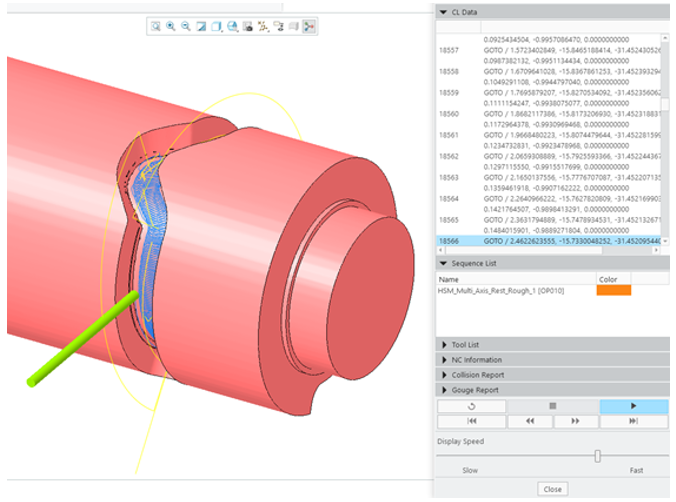Click the Zoom In magnifier icon

coord(171,27)
